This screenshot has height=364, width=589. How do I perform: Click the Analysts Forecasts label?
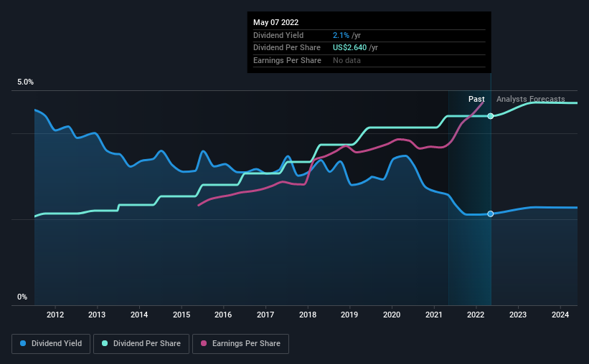click(530, 99)
